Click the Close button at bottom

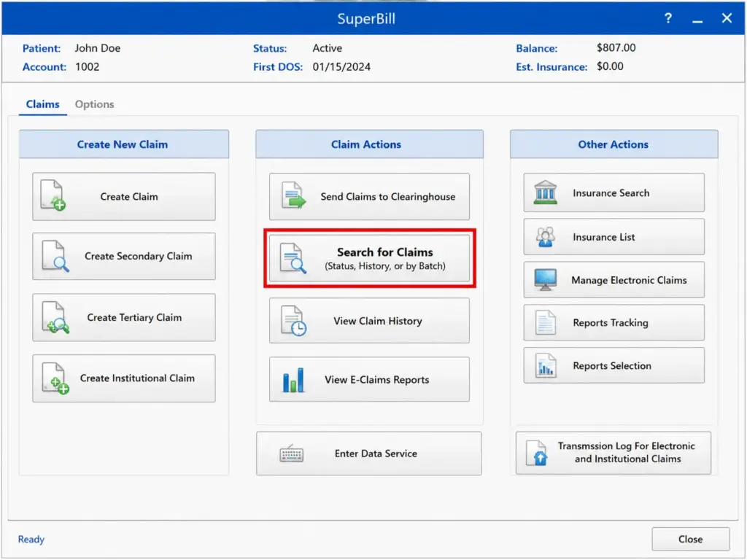[x=690, y=539]
